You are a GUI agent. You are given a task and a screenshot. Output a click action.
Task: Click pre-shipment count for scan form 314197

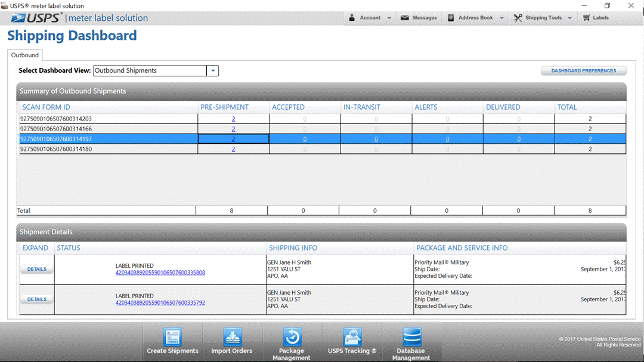(x=233, y=139)
